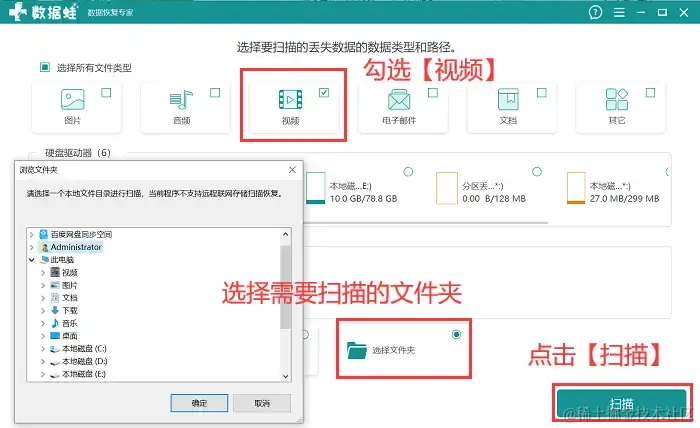Expand the 图片 folder node in tree
Viewport: 700px width, 428px height.
pos(43,285)
